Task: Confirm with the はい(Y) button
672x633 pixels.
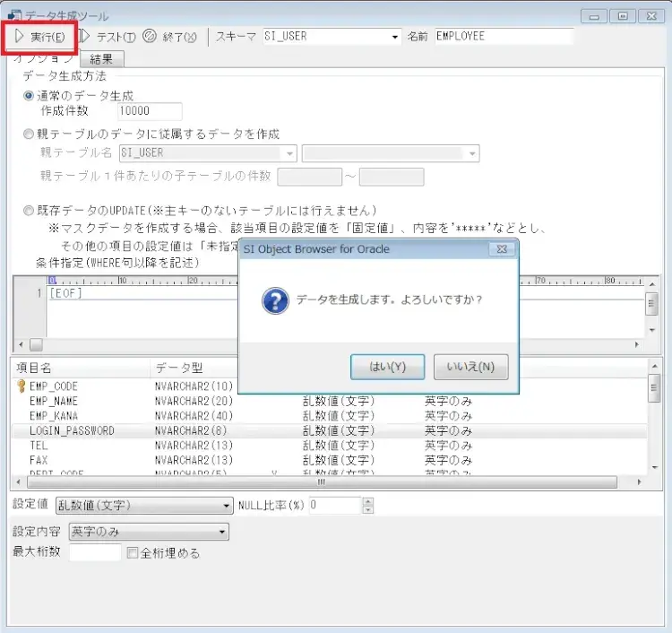Action: point(387,367)
